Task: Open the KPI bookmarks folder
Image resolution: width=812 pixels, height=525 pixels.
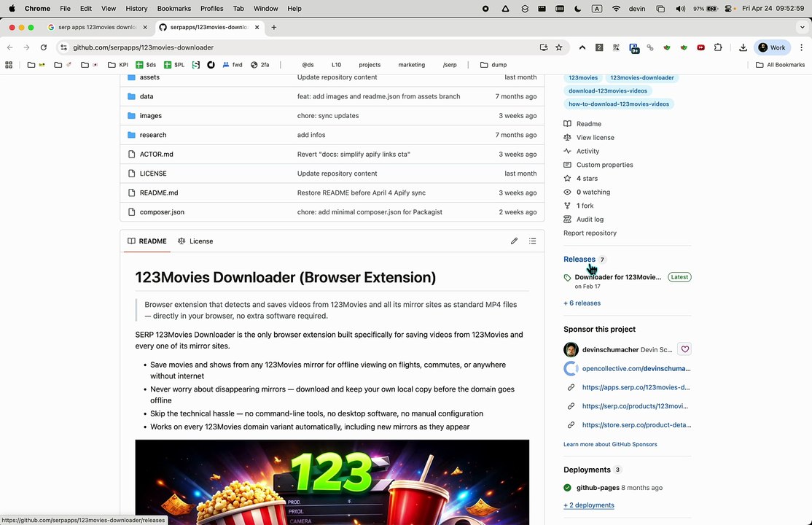Action: click(x=117, y=65)
